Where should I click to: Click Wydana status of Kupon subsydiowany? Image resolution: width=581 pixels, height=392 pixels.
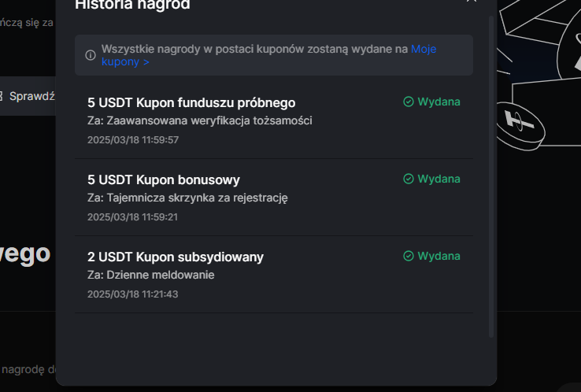click(x=439, y=256)
